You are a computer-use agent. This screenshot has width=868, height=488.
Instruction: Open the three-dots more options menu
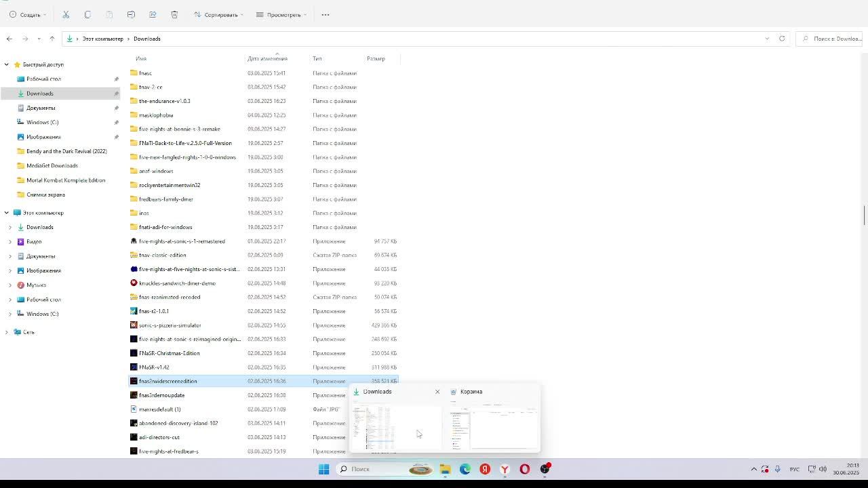(325, 14)
